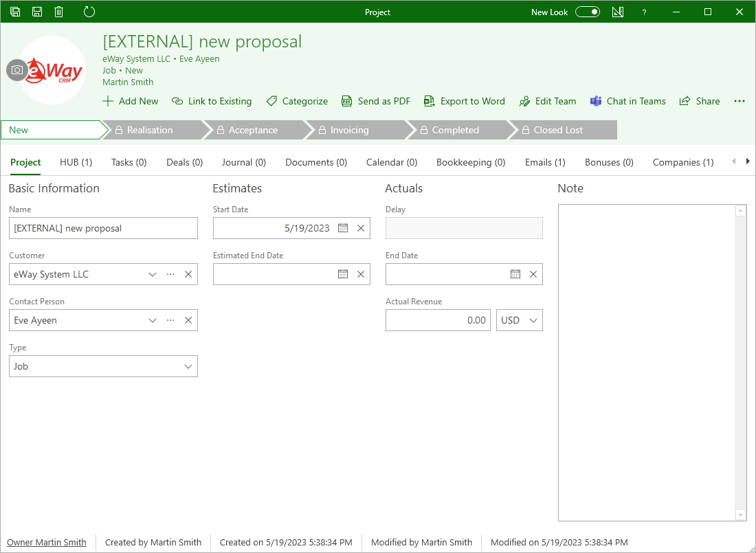Change project picture via camera icon
This screenshot has width=756, height=553.
click(17, 70)
